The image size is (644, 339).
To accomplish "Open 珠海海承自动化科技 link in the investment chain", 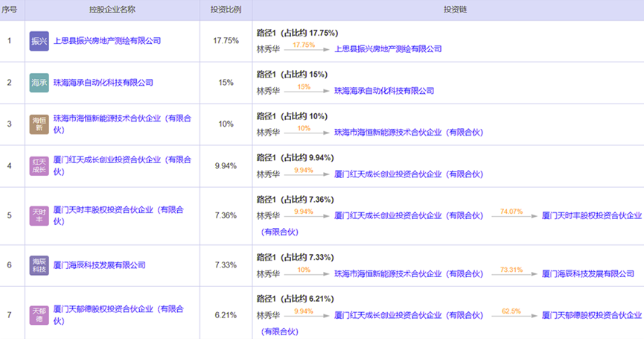I will point(384,91).
